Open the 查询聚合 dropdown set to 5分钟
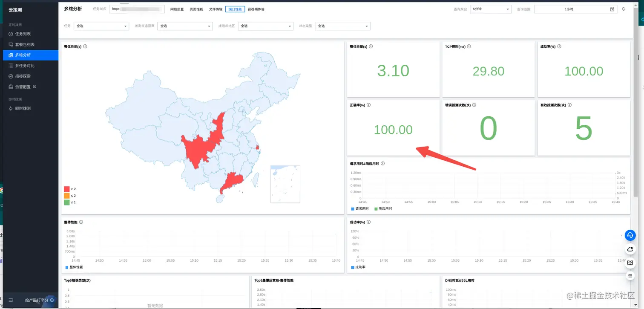This screenshot has width=644, height=309. 491,9
